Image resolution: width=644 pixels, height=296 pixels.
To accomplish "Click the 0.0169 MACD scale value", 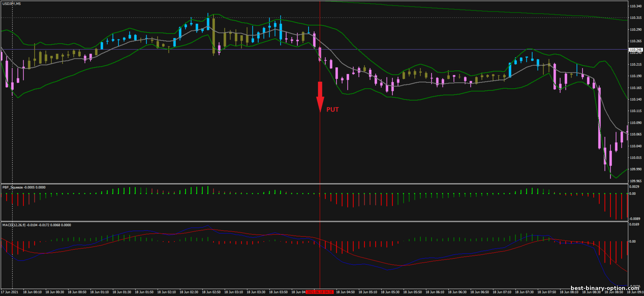I will (635, 225).
